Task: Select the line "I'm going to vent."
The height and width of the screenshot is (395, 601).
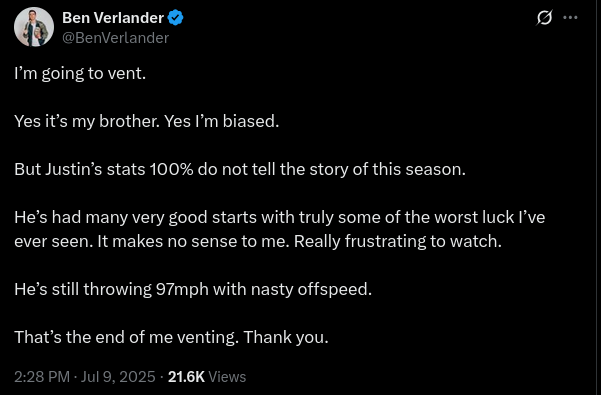Action: pyautogui.click(x=80, y=73)
